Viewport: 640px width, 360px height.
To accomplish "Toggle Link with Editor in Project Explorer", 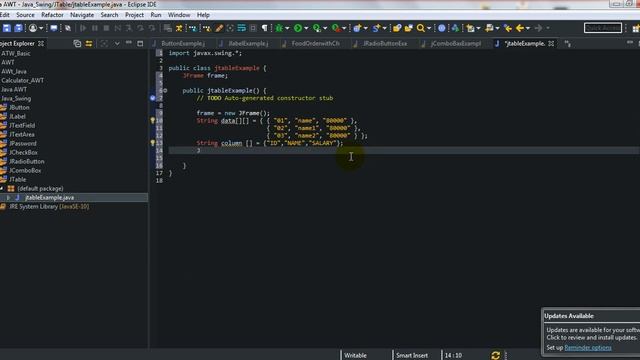I will coord(89,43).
